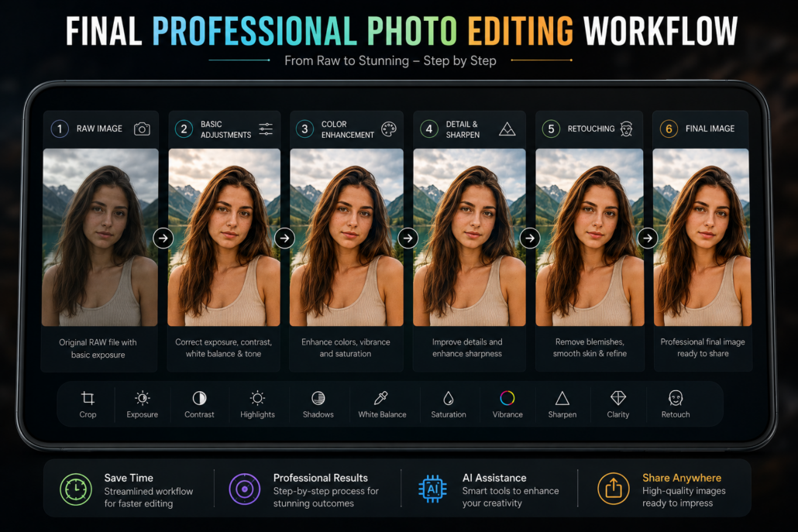The width and height of the screenshot is (798, 532).
Task: Click the step 5 number circle
Action: click(x=551, y=129)
